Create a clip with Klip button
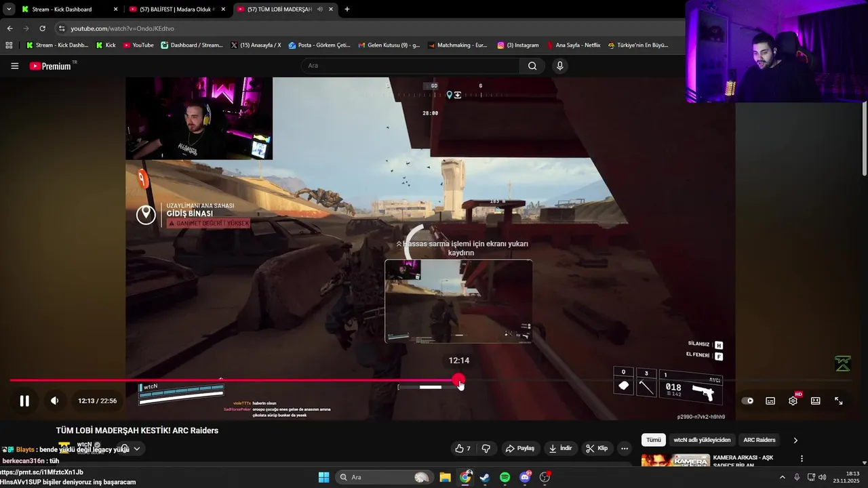The height and width of the screenshot is (488, 868). [597, 448]
